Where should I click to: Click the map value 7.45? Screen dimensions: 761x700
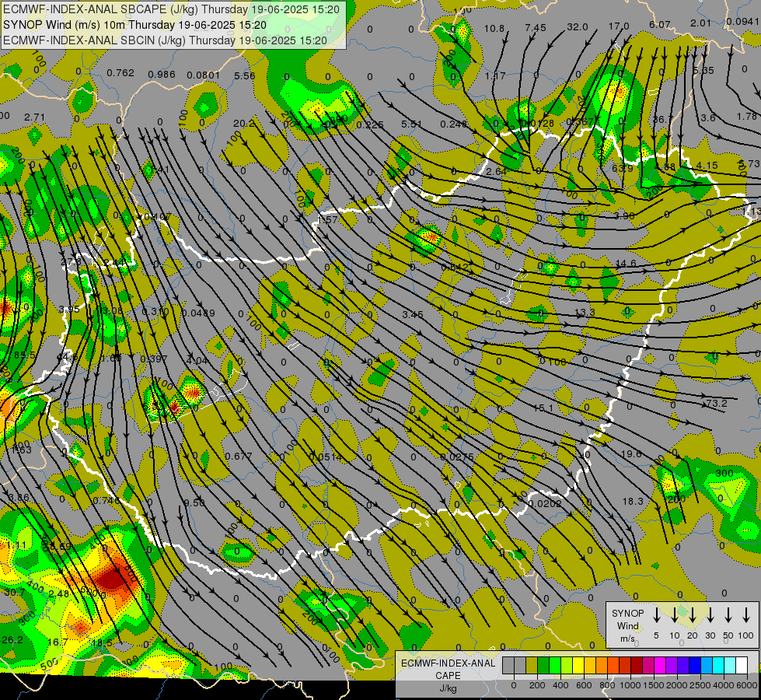pos(536,28)
